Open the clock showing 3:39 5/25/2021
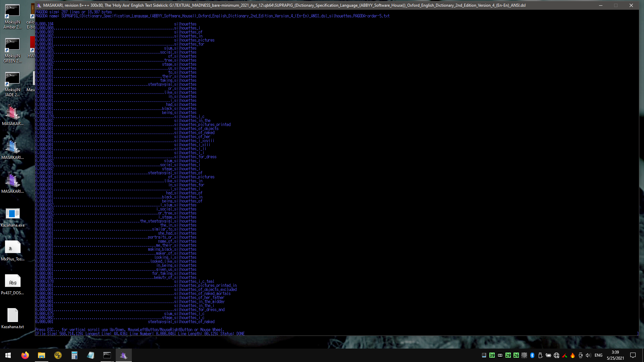Image resolution: width=644 pixels, height=362 pixels. click(x=615, y=355)
